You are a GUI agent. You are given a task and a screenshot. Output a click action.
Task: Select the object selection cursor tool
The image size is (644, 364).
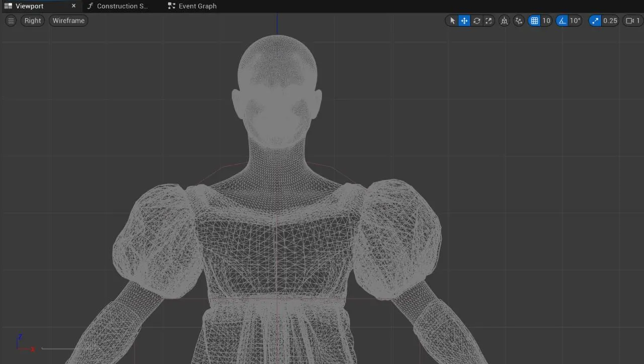pyautogui.click(x=452, y=21)
